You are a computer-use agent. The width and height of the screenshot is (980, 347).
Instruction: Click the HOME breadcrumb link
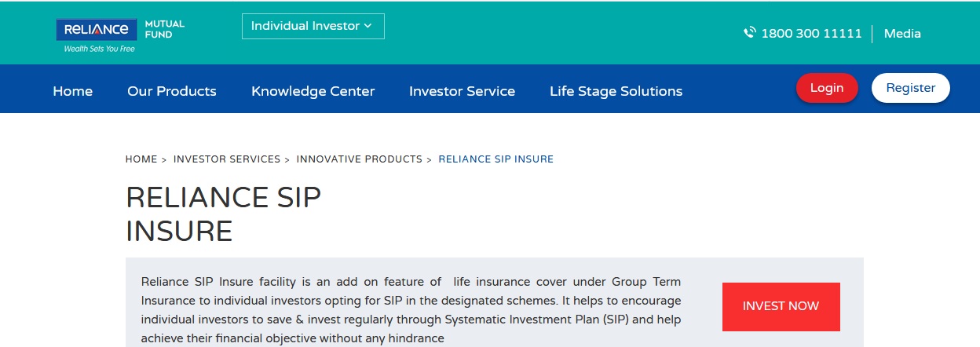141,159
